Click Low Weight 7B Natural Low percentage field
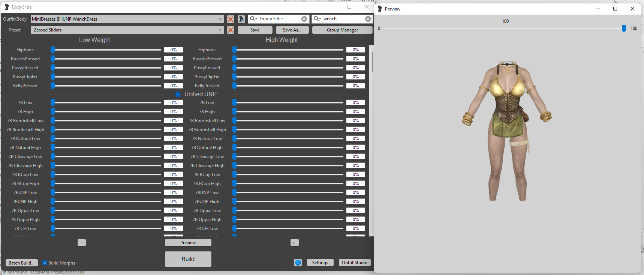The image size is (644, 275). click(x=174, y=139)
